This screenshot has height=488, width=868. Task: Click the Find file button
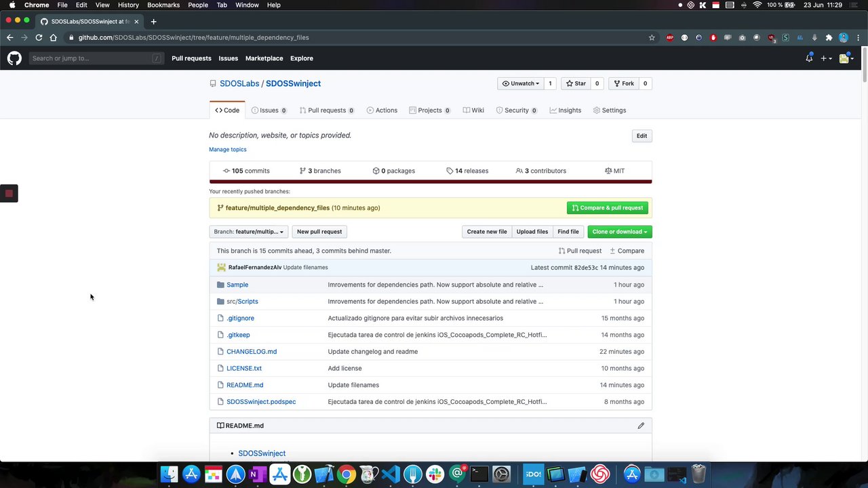(x=568, y=232)
